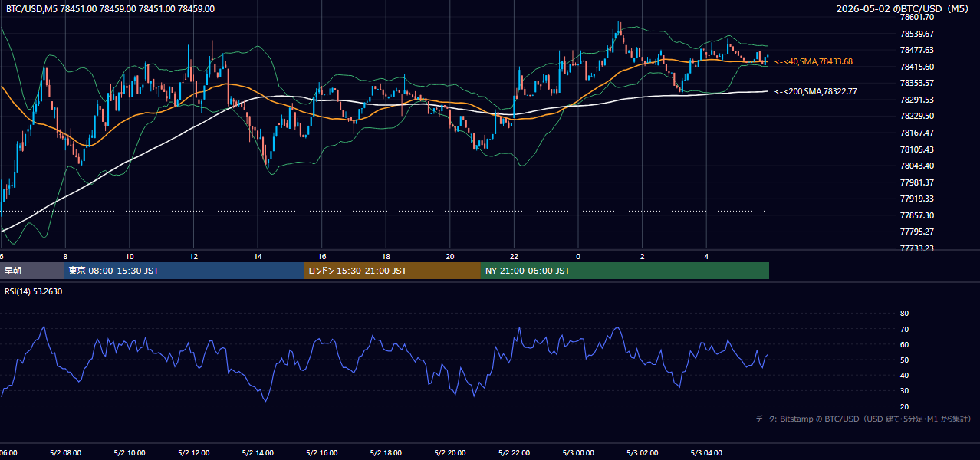Click price axis label 77733.23
The height and width of the screenshot is (460, 980).
coord(916,248)
